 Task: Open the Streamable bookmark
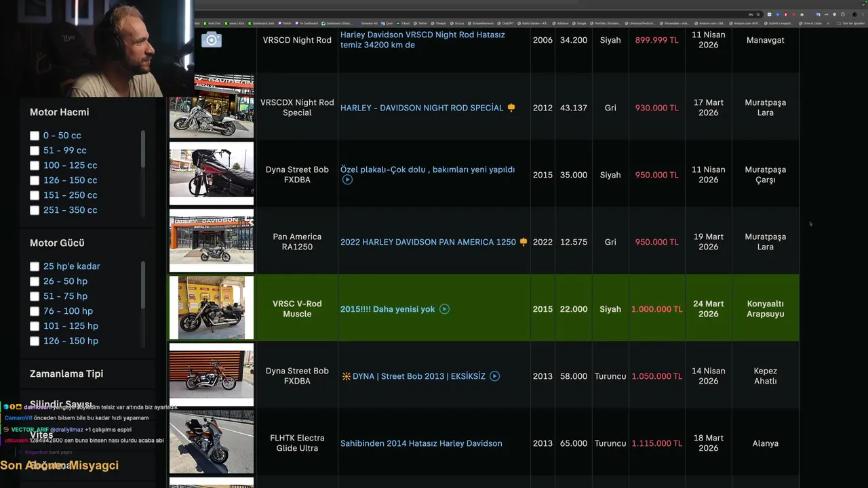click(x=675, y=23)
